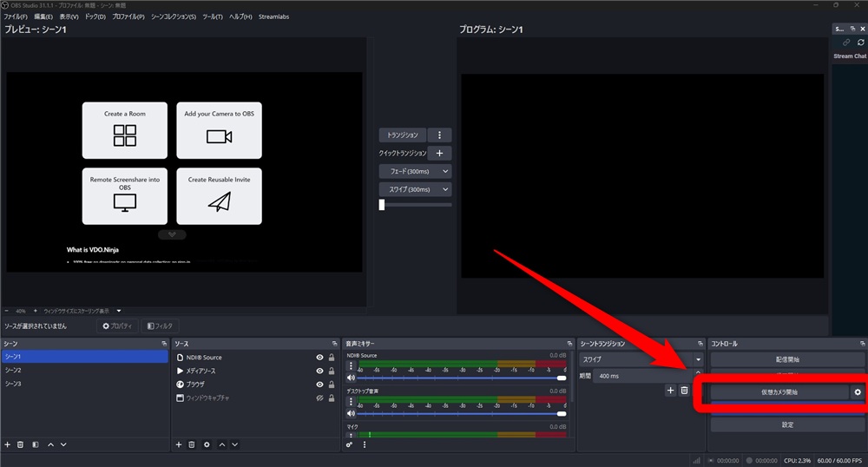Open 編集(E) menu
Image resolution: width=868 pixels, height=467 pixels.
[x=43, y=16]
